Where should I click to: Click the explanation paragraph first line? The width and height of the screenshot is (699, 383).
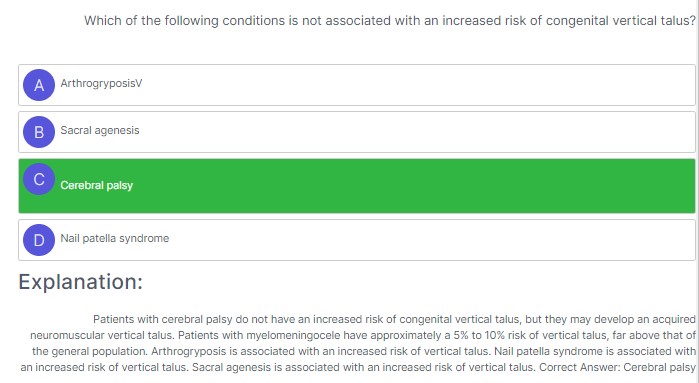tap(394, 319)
